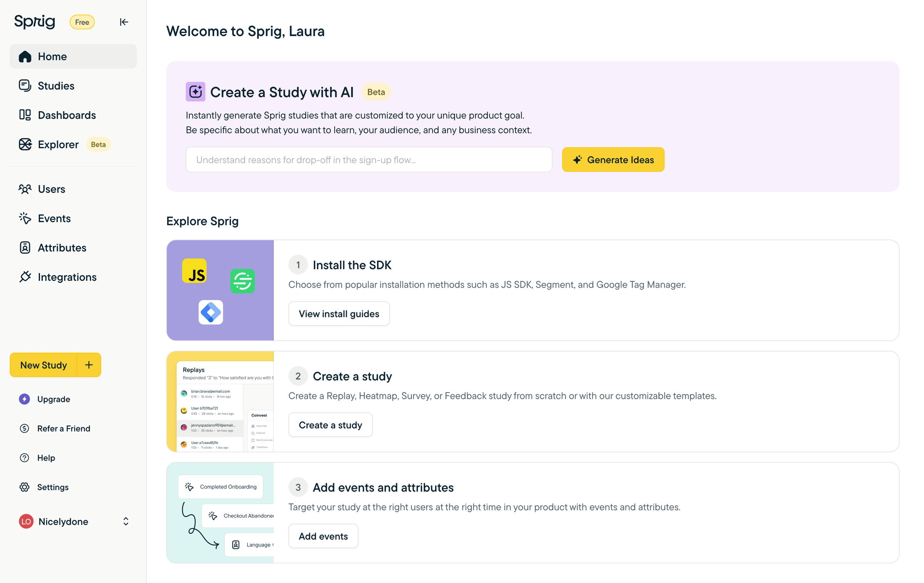Expand New Study options with the plus
The width and height of the screenshot is (924, 583).
(x=89, y=365)
